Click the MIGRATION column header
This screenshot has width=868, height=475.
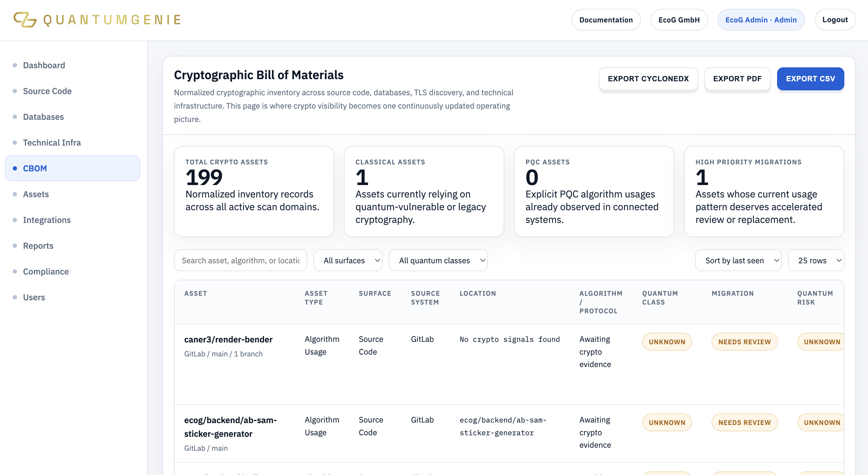coord(733,293)
